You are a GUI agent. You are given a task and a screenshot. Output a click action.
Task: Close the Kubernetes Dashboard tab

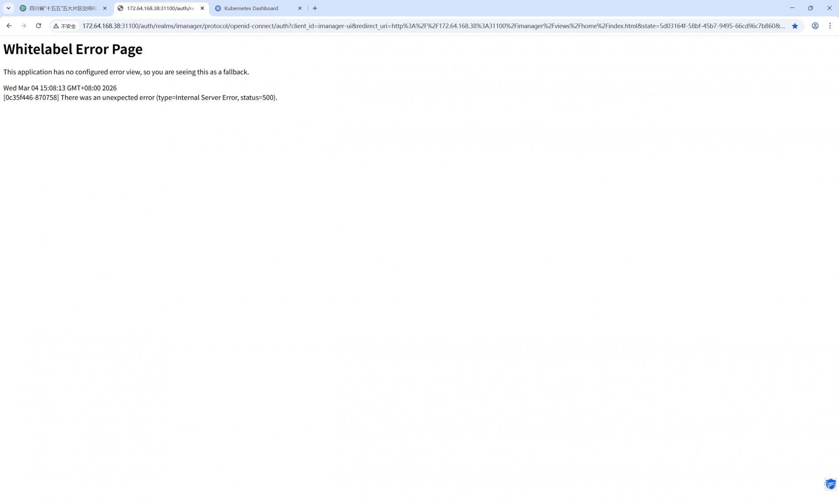coord(300,8)
